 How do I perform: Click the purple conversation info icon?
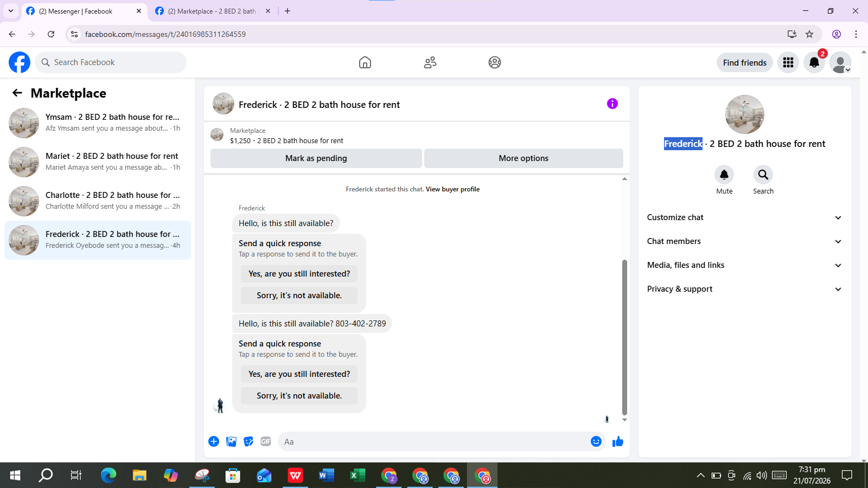(612, 104)
